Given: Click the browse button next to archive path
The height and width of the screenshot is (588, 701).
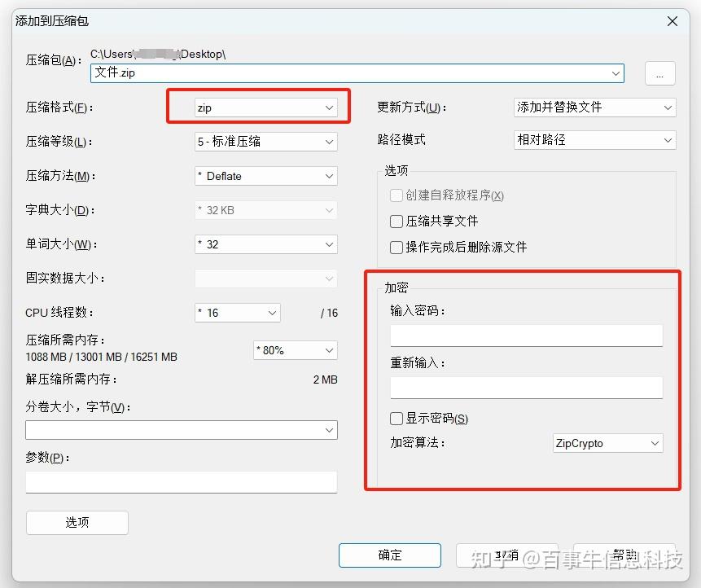Looking at the screenshot, I should pyautogui.click(x=659, y=73).
